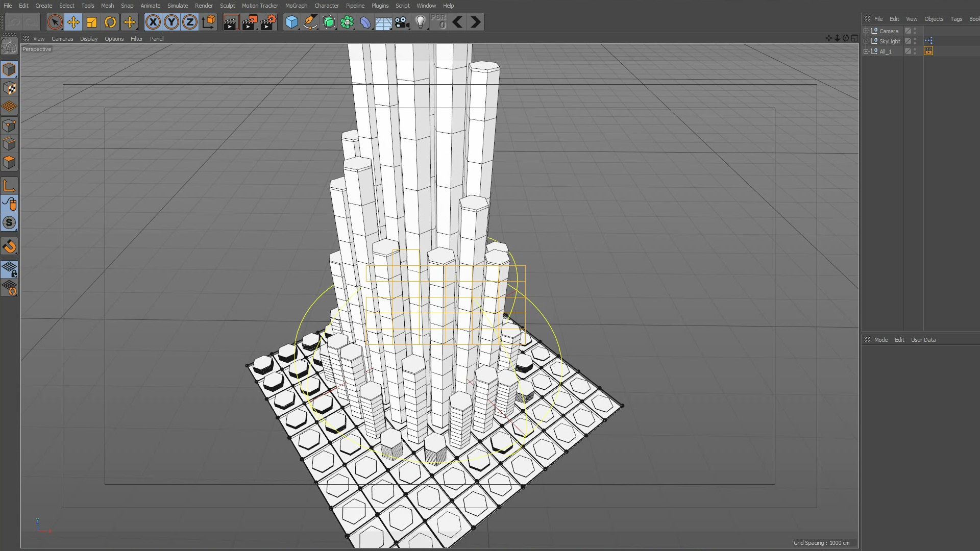Open the MoGraph menu
The height and width of the screenshot is (551, 980).
[x=296, y=6]
